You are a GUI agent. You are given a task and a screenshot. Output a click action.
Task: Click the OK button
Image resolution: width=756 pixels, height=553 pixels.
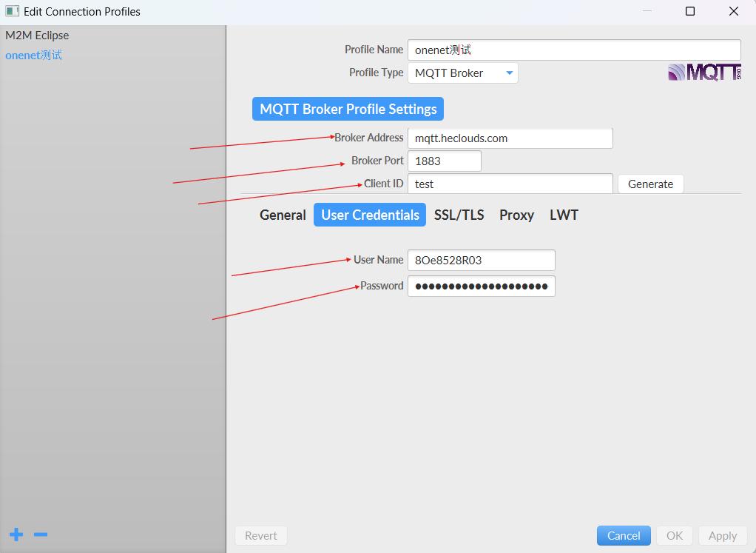674,536
